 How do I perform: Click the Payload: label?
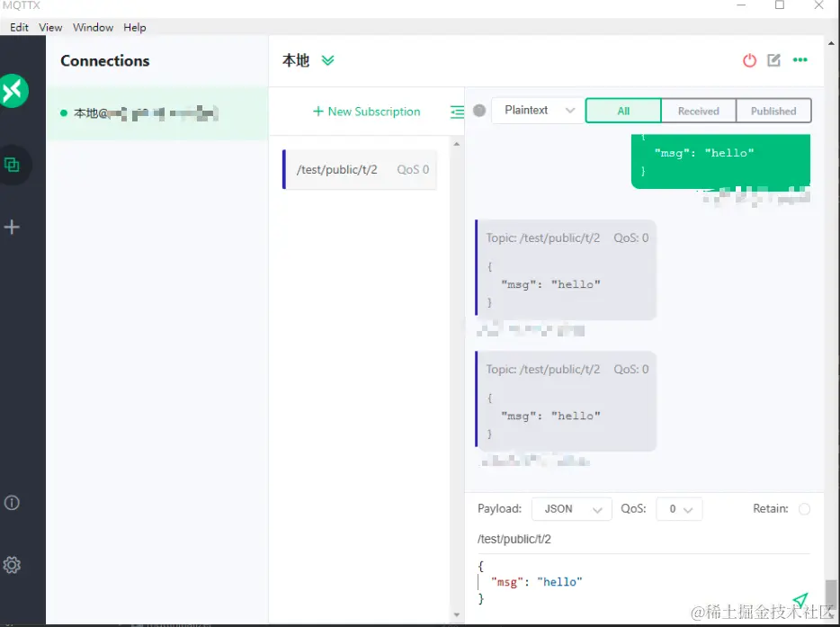click(499, 508)
